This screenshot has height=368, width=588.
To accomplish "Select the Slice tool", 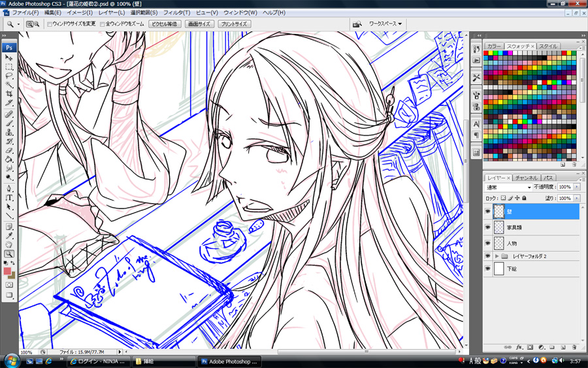I will click(x=9, y=103).
